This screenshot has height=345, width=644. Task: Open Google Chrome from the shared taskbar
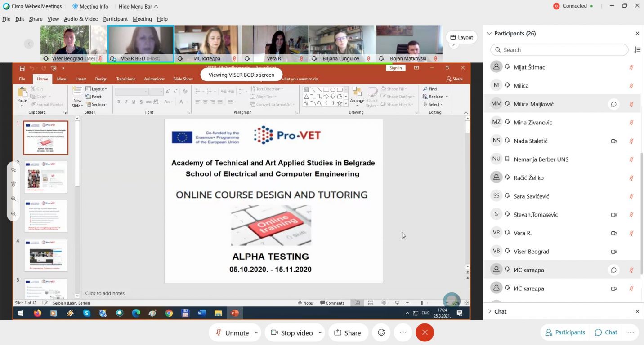point(169,313)
